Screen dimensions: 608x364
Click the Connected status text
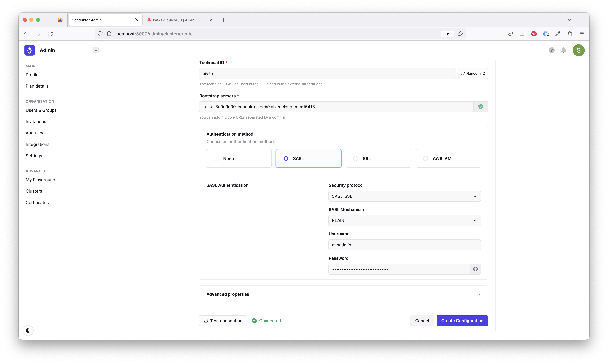click(270, 321)
